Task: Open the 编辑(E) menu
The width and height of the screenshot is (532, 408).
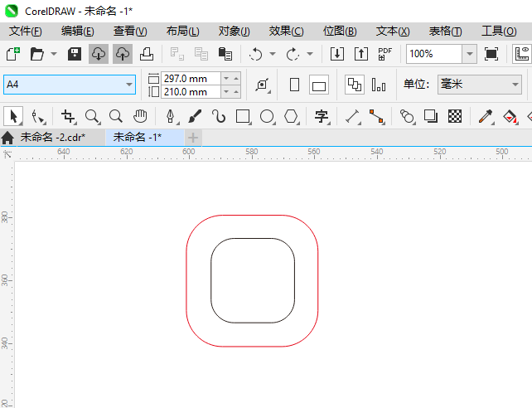Action: (x=78, y=32)
